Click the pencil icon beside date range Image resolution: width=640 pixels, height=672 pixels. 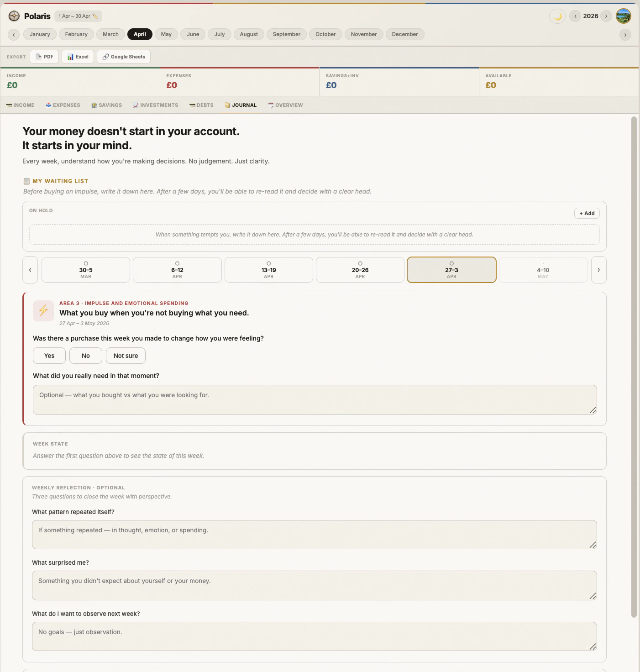(x=95, y=16)
